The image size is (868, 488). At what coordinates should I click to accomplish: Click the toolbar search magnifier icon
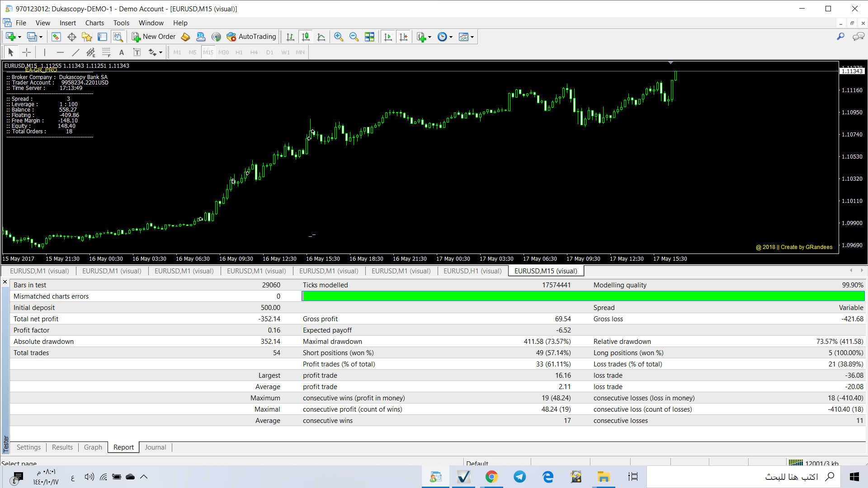841,37
